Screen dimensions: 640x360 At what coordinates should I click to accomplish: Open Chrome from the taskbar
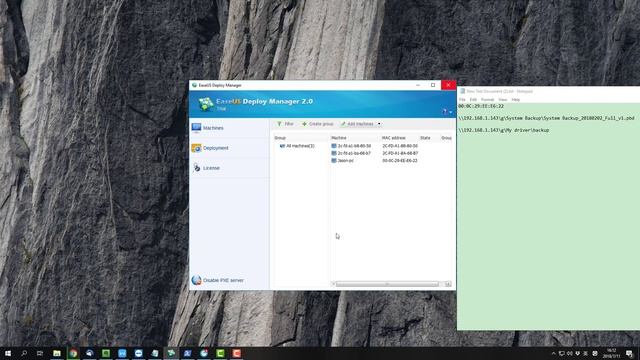[73, 353]
